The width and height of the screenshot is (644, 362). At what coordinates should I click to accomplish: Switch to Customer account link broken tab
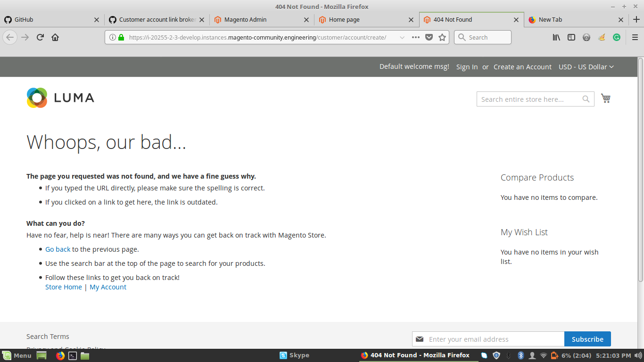(157, 19)
